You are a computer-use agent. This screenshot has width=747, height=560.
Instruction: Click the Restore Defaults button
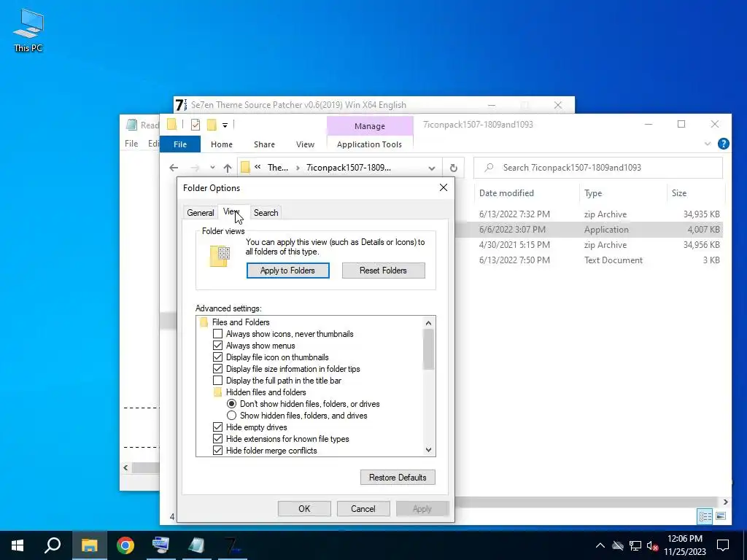398,477
